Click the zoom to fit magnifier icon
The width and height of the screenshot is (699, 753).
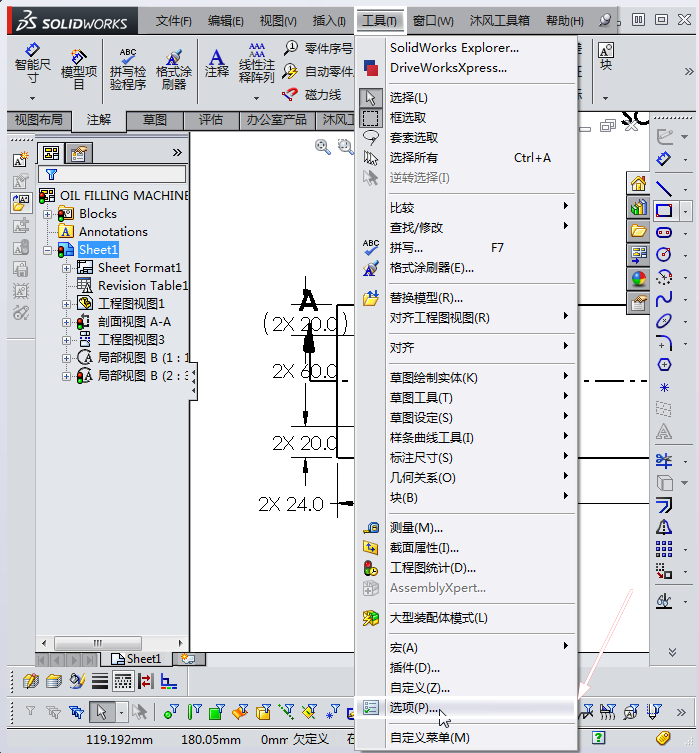[x=322, y=146]
